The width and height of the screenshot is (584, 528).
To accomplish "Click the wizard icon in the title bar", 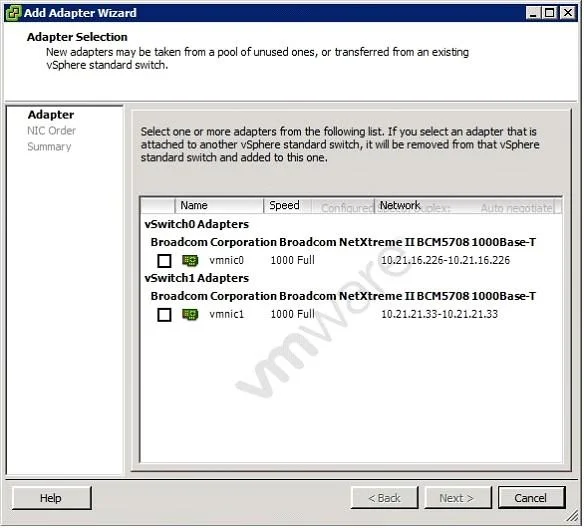I will point(13,13).
